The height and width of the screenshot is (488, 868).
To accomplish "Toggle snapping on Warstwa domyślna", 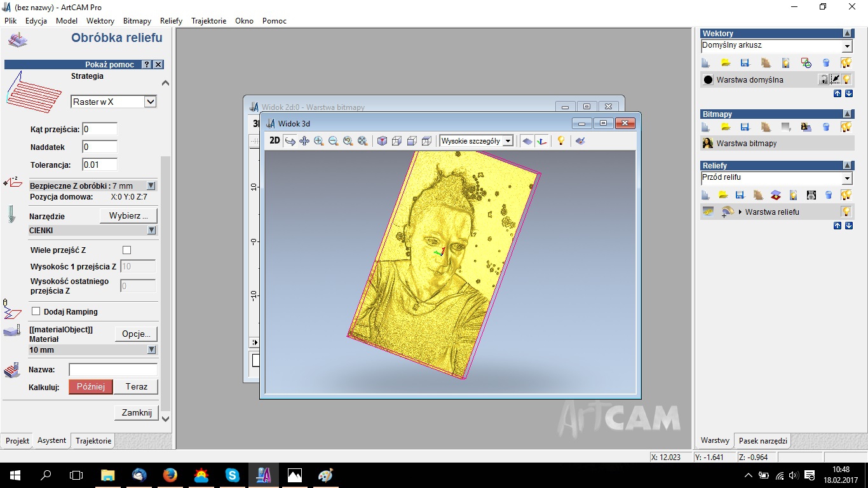I will click(x=835, y=79).
